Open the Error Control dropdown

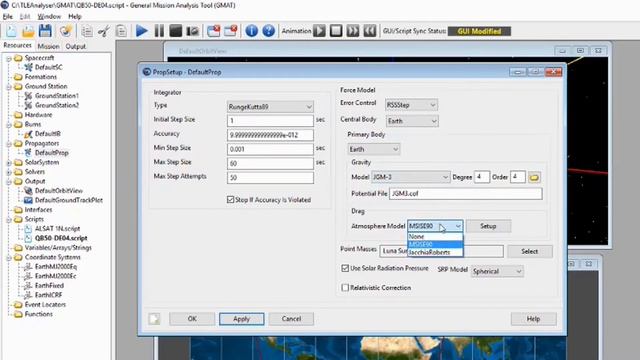click(x=411, y=105)
